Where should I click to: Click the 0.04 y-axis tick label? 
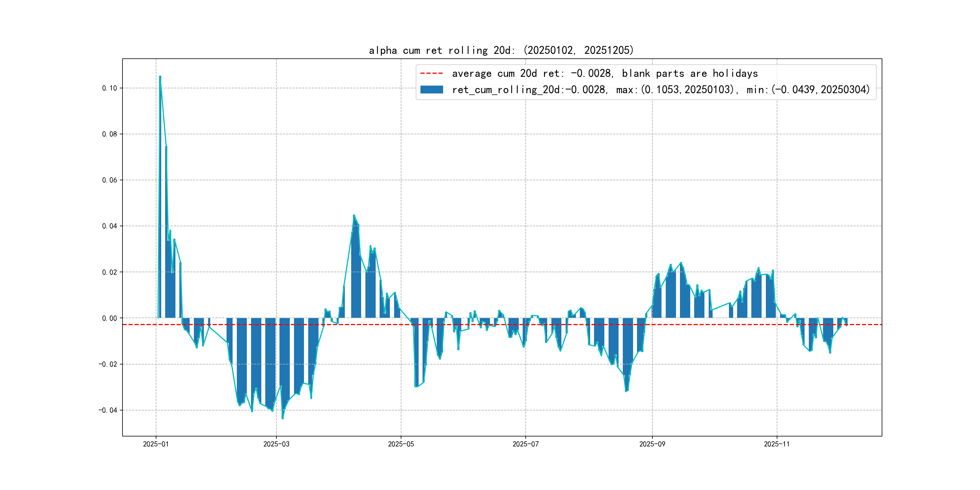click(x=109, y=226)
